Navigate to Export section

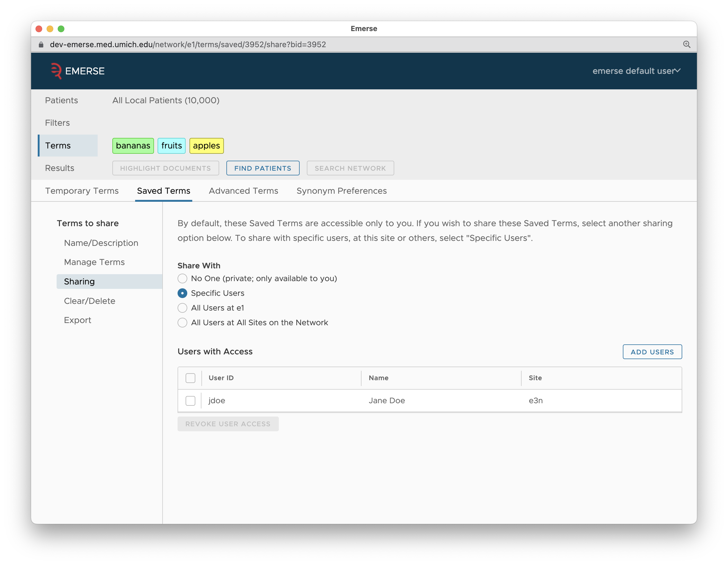tap(77, 320)
